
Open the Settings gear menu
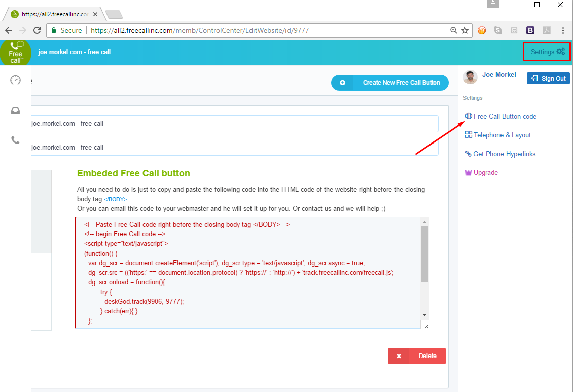547,52
